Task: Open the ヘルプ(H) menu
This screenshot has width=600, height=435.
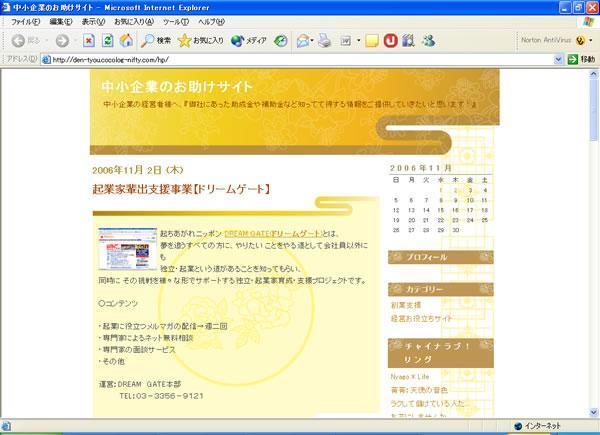Action: pyautogui.click(x=211, y=22)
